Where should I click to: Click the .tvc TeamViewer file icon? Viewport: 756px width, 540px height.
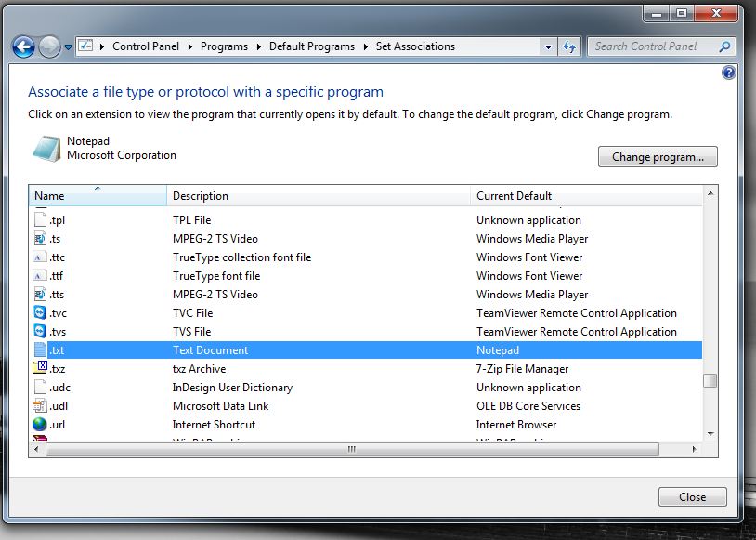(40, 313)
